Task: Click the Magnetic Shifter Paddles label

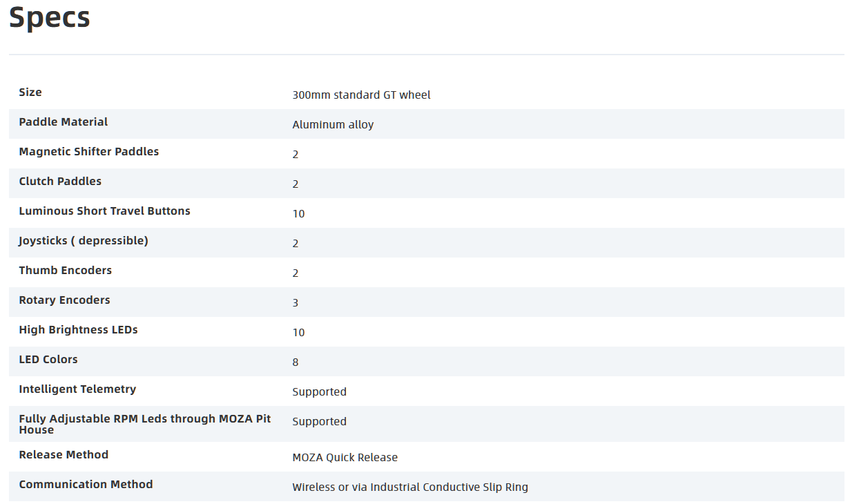Action: pyautogui.click(x=89, y=152)
